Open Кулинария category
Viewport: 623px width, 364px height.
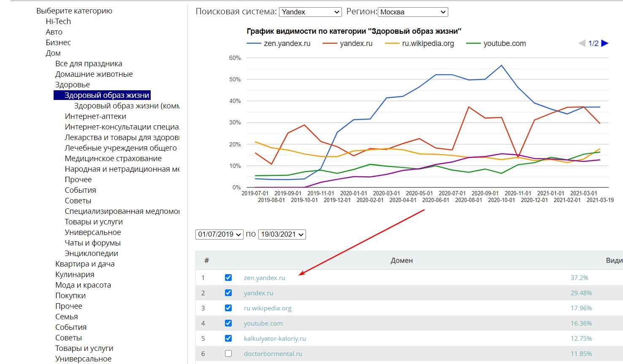tap(75, 274)
